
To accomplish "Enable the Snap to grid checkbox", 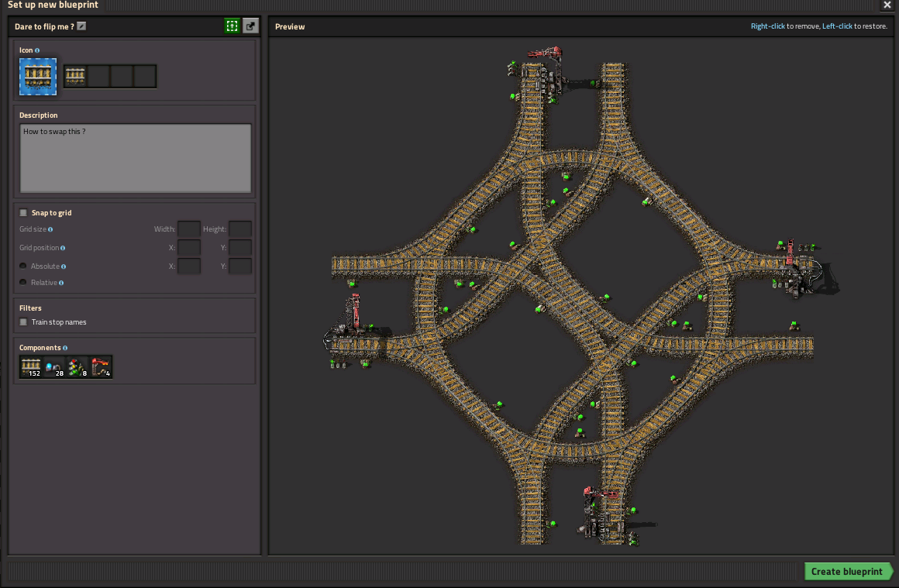I will tap(23, 212).
